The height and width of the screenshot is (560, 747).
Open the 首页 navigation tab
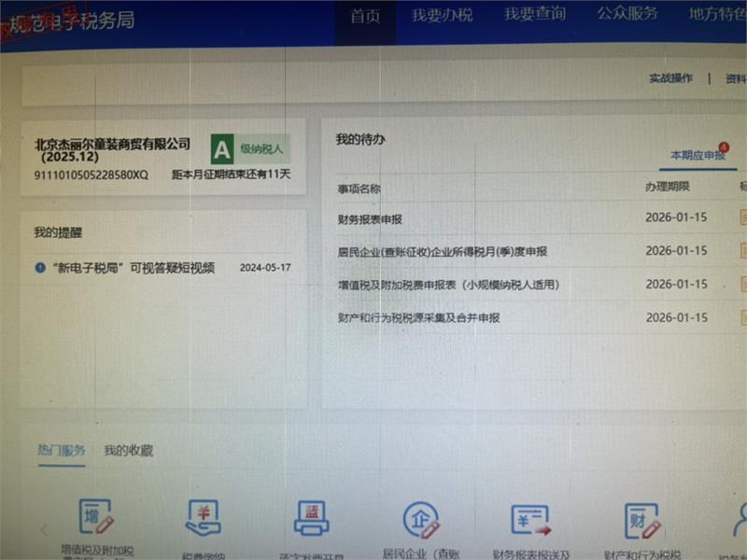(x=365, y=16)
